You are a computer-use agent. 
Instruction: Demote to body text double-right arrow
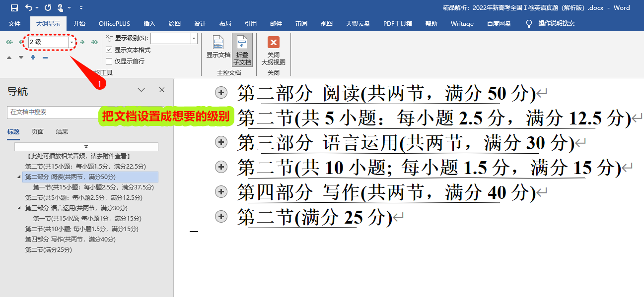click(94, 42)
